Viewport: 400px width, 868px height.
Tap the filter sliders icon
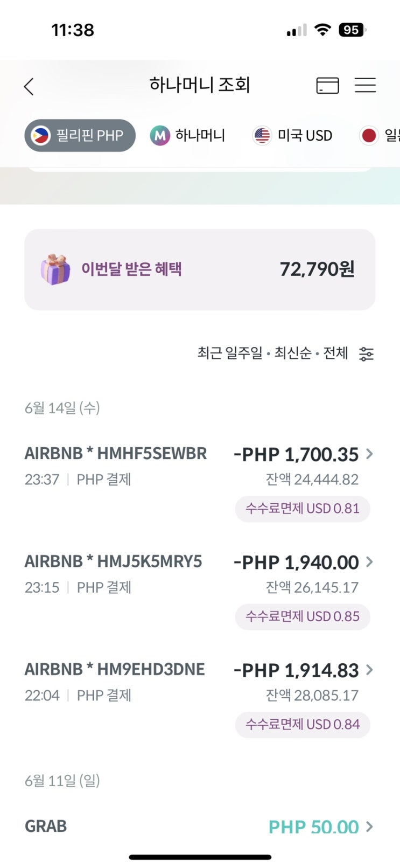click(366, 354)
